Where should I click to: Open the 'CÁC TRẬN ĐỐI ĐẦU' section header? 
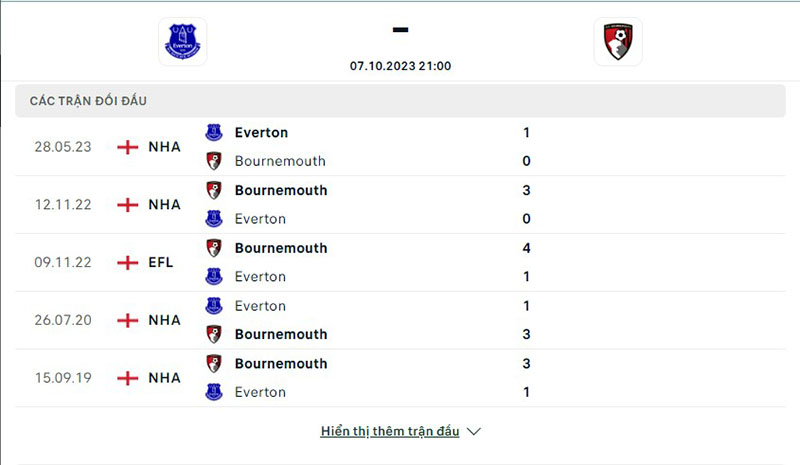point(95,101)
